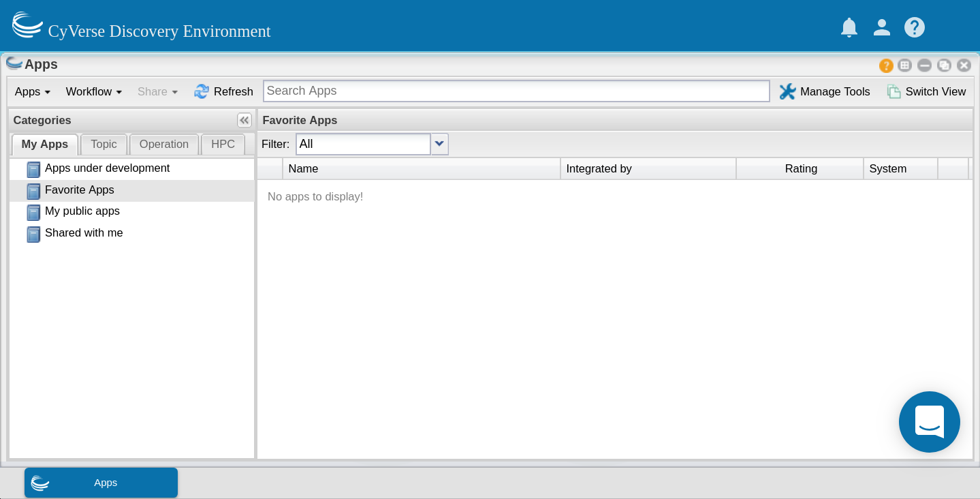Open the Workflow dropdown menu
The width and height of the screenshot is (980, 499).
click(94, 91)
